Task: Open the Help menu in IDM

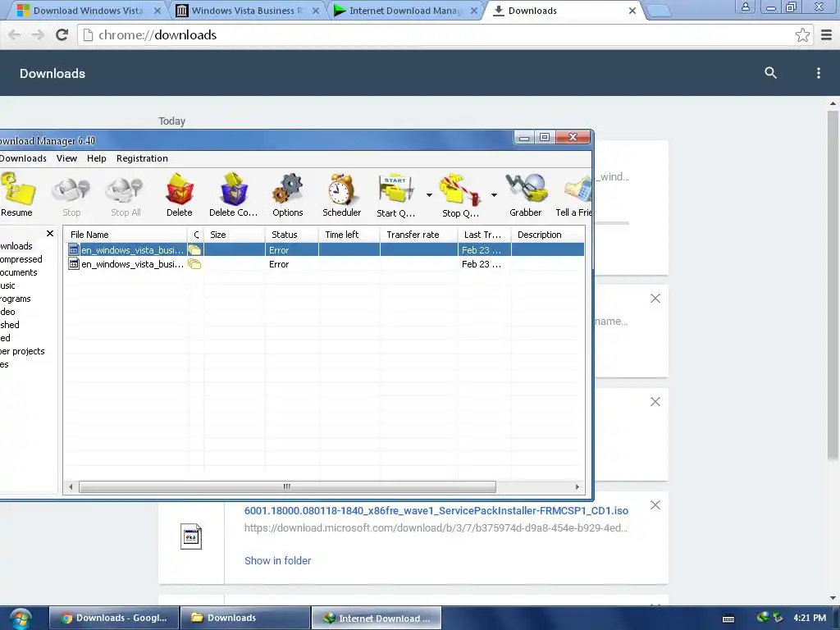Action: point(97,158)
